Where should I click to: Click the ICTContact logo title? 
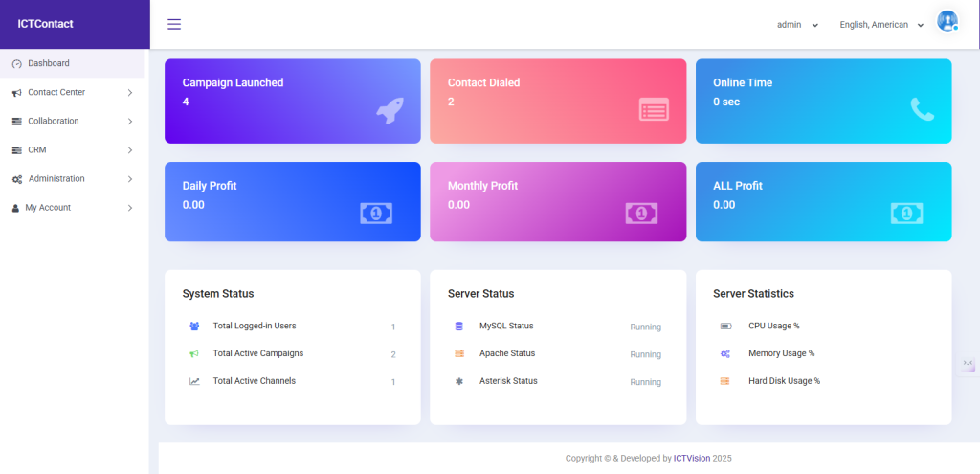click(45, 24)
